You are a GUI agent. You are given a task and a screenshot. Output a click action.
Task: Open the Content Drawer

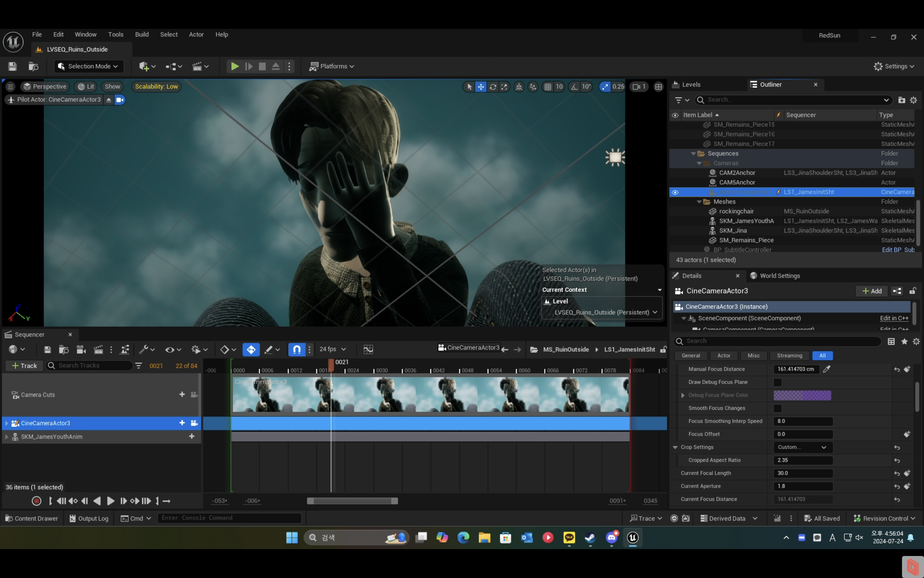(x=32, y=518)
